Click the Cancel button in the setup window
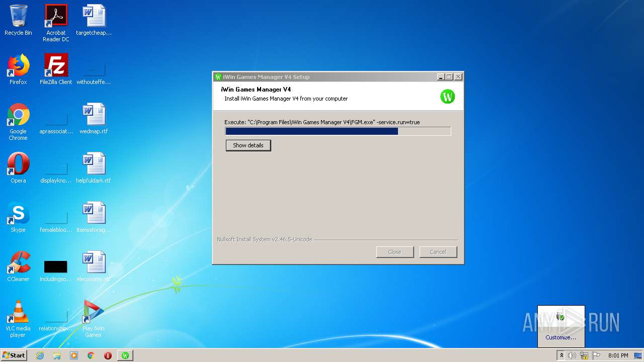644x362 pixels. pos(438,252)
